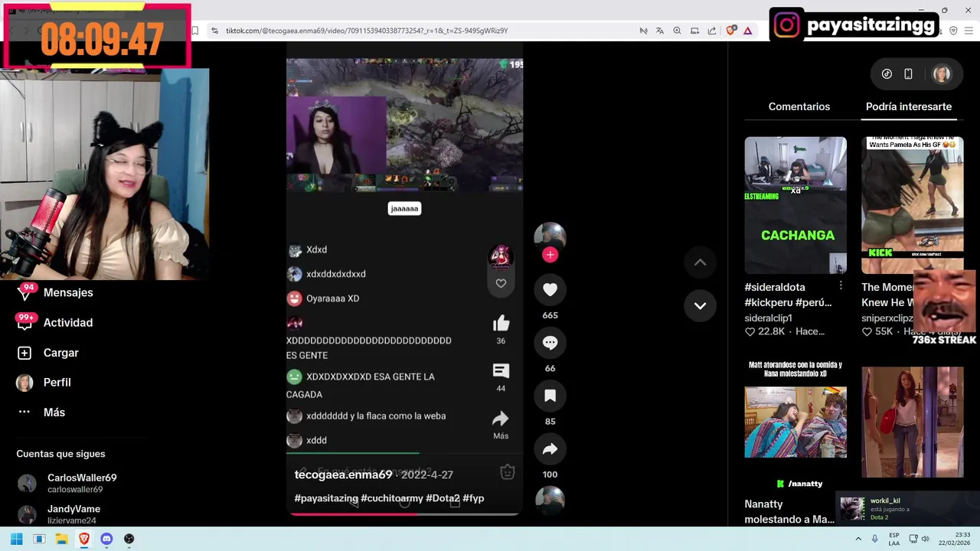980x551 pixels.
Task: Click the Brave Rewards triangle icon
Action: pyautogui.click(x=747, y=31)
